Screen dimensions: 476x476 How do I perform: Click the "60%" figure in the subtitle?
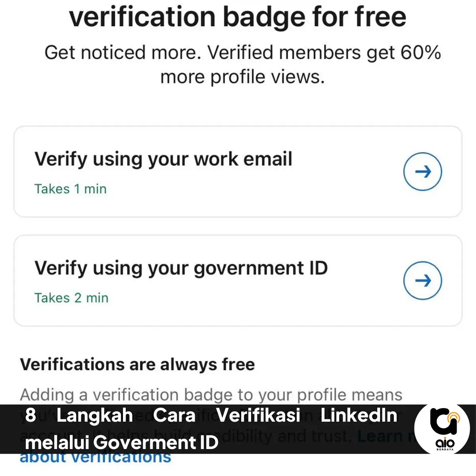coord(420,53)
